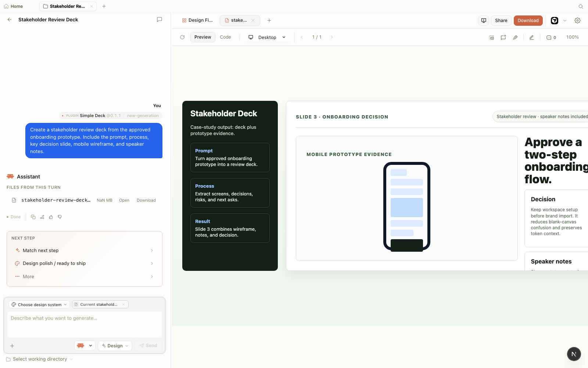Expand the More next-step option
Image resolution: width=588 pixels, height=368 pixels.
85,277
